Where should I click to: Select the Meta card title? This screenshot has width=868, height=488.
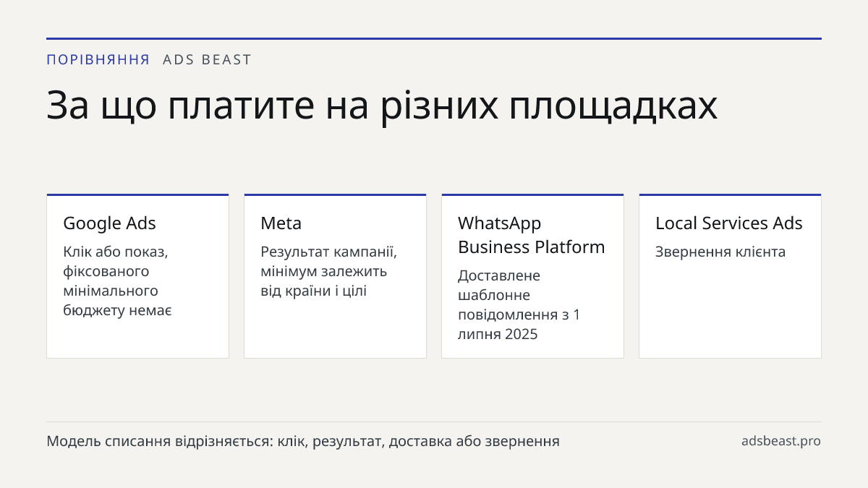coord(281,223)
